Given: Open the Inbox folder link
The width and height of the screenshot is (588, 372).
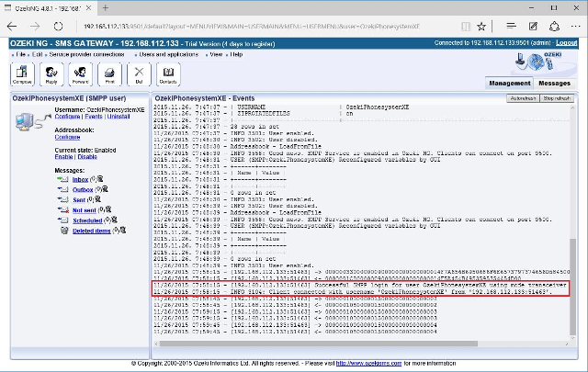Looking at the screenshot, I should click(x=81, y=181).
